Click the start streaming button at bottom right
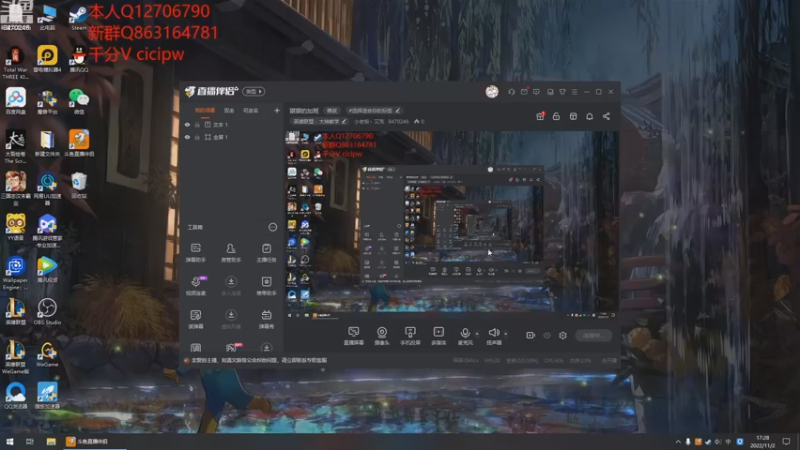800x450 pixels. pyautogui.click(x=593, y=335)
